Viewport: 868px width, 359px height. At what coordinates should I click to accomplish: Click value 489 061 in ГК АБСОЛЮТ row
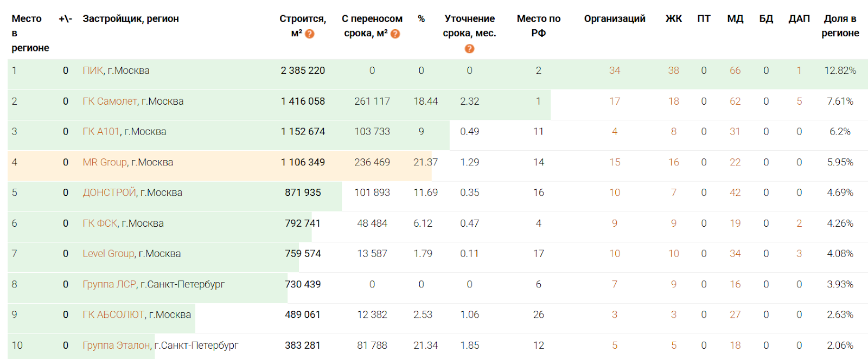[x=303, y=315]
